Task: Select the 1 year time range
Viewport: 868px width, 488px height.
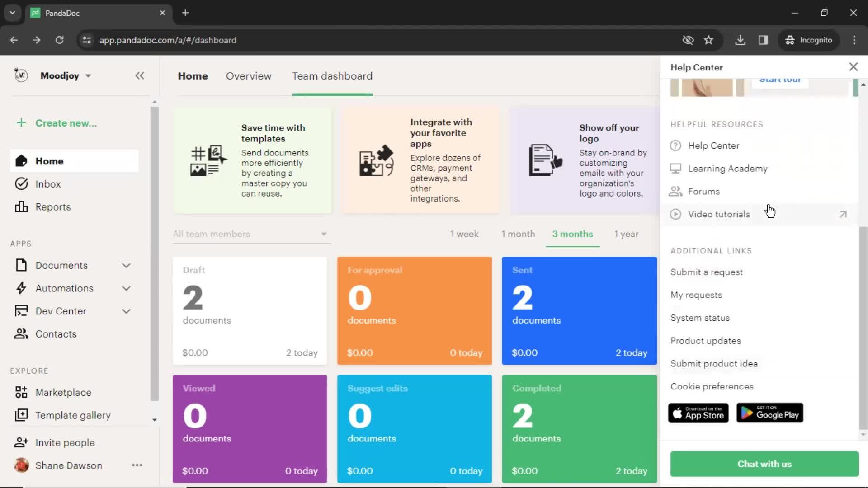Action: tap(626, 234)
